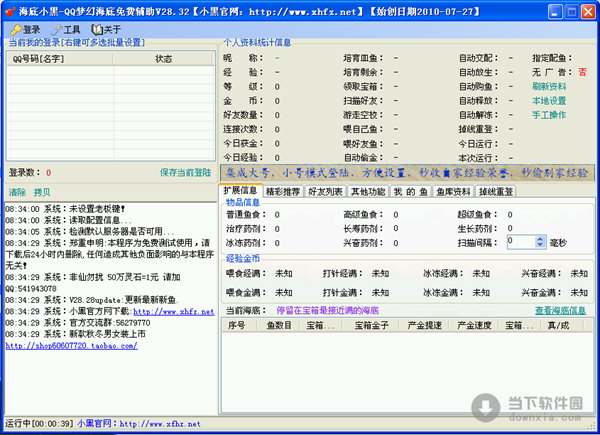600x435 pixels.
Task: Click the scrolling banner 集成大号、小号模式登陆
Action: click(407, 173)
